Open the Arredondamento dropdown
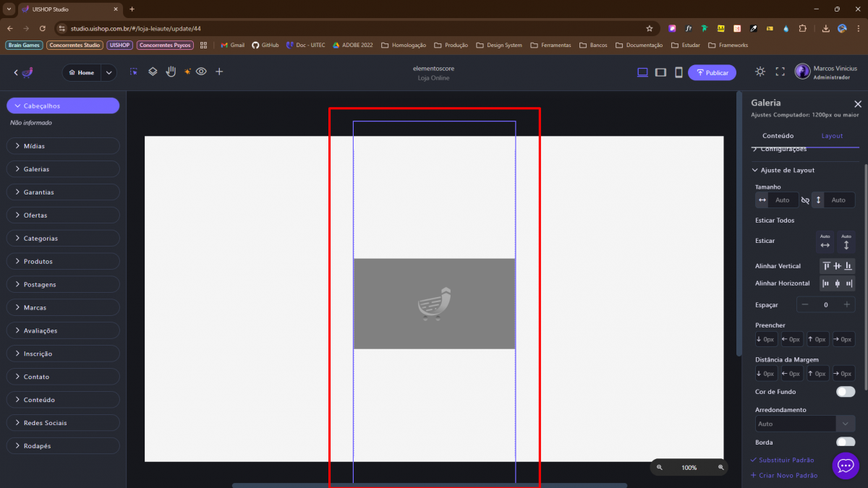 pos(845,424)
